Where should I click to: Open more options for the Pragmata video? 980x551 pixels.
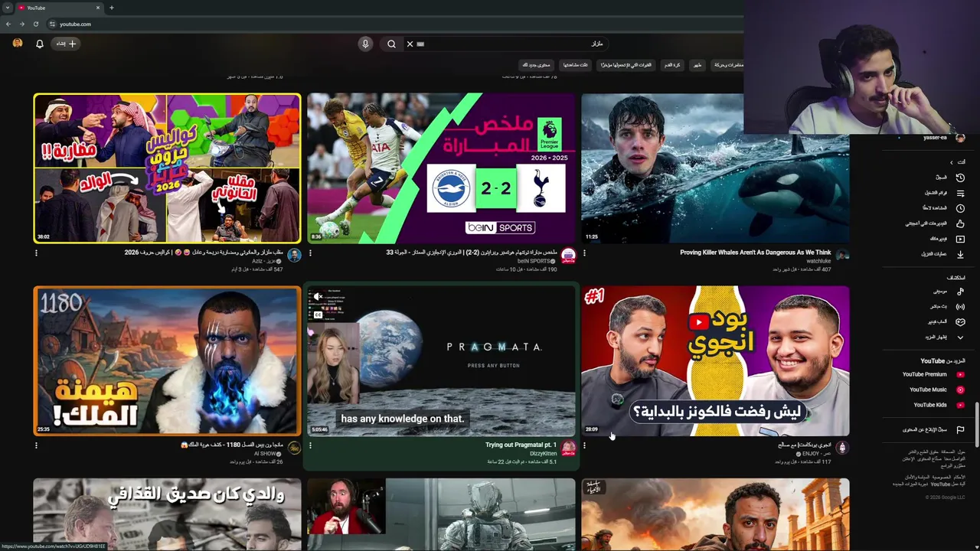pyautogui.click(x=310, y=445)
